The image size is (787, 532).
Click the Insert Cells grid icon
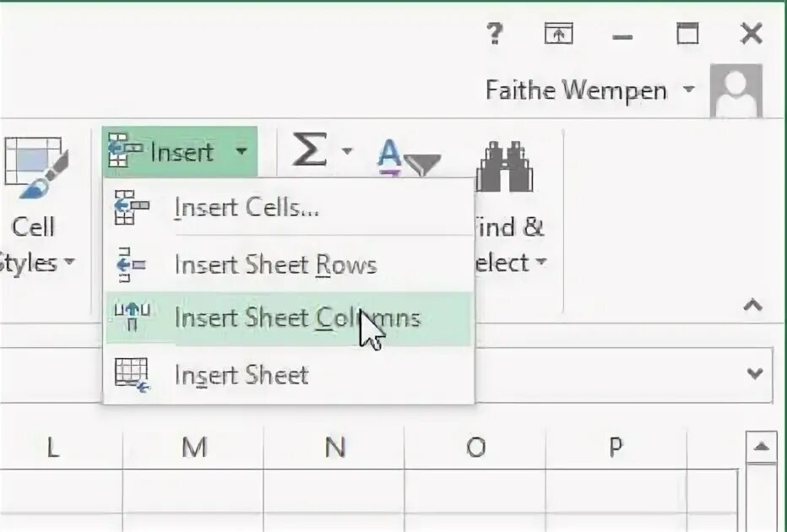click(131, 207)
